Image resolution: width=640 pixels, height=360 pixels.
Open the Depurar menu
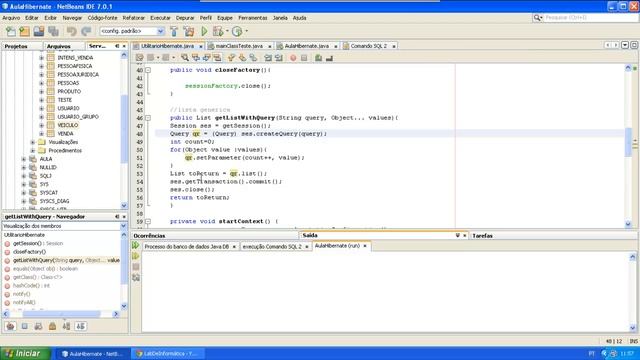pos(185,18)
